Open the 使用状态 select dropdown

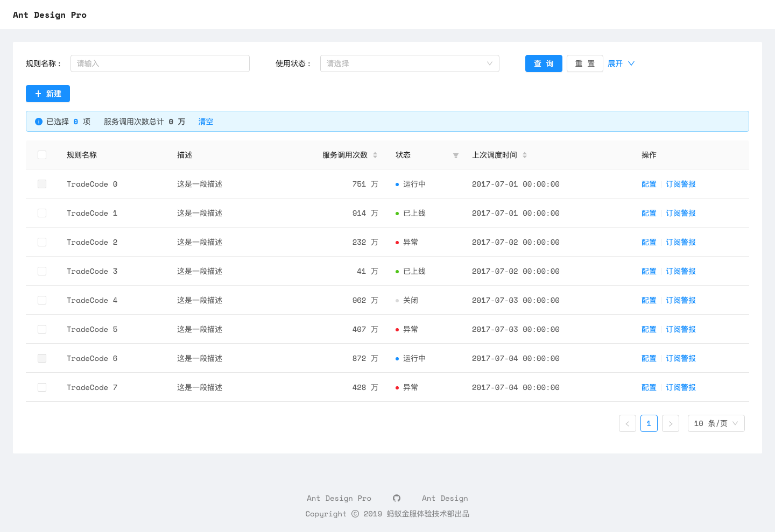tap(410, 63)
